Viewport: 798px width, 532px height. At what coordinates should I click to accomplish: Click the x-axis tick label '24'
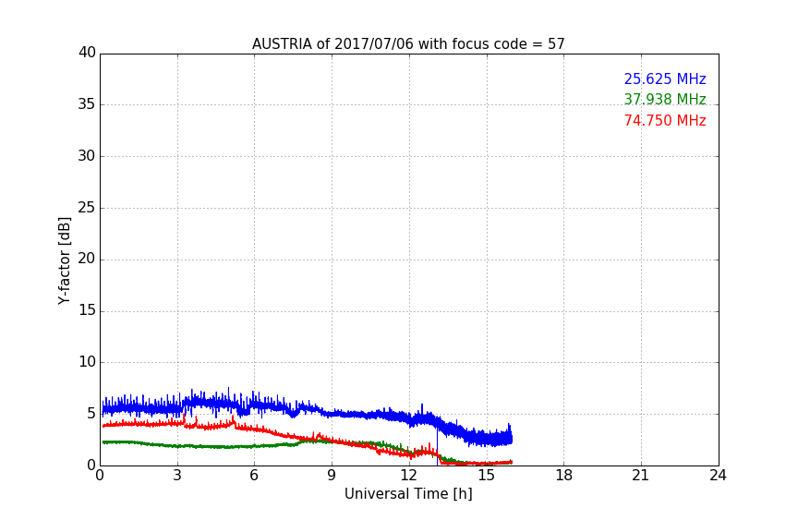(x=718, y=476)
